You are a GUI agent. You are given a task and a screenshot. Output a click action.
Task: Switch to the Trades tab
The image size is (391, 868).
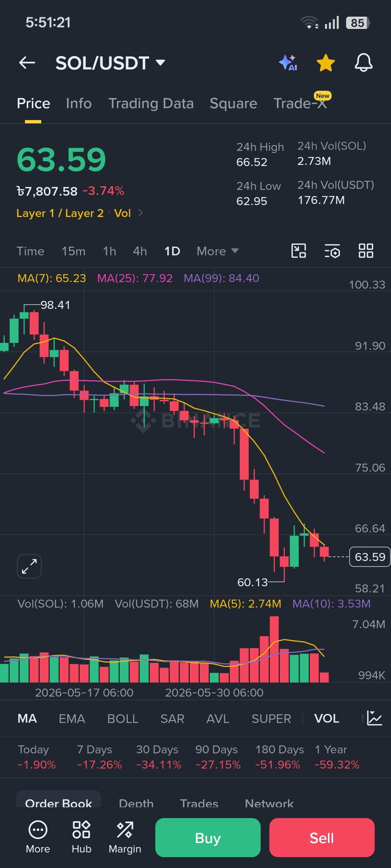click(199, 803)
